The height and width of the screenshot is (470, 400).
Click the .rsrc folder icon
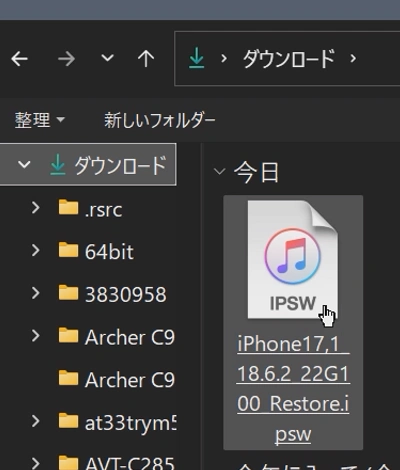pyautogui.click(x=68, y=207)
